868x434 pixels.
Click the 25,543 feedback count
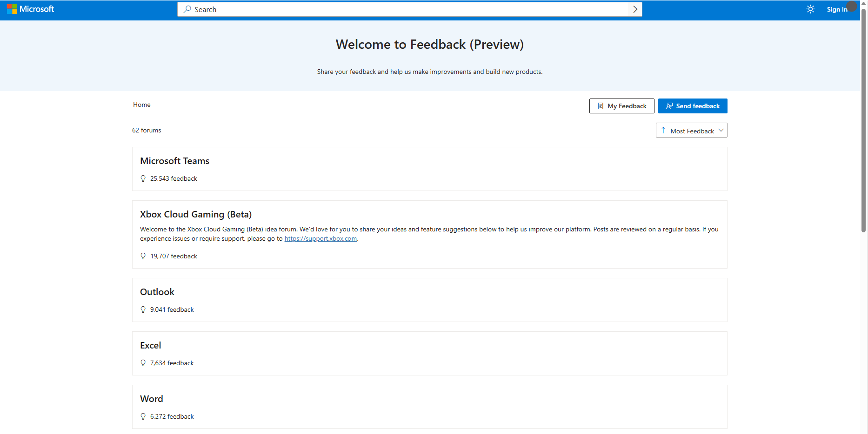[174, 178]
